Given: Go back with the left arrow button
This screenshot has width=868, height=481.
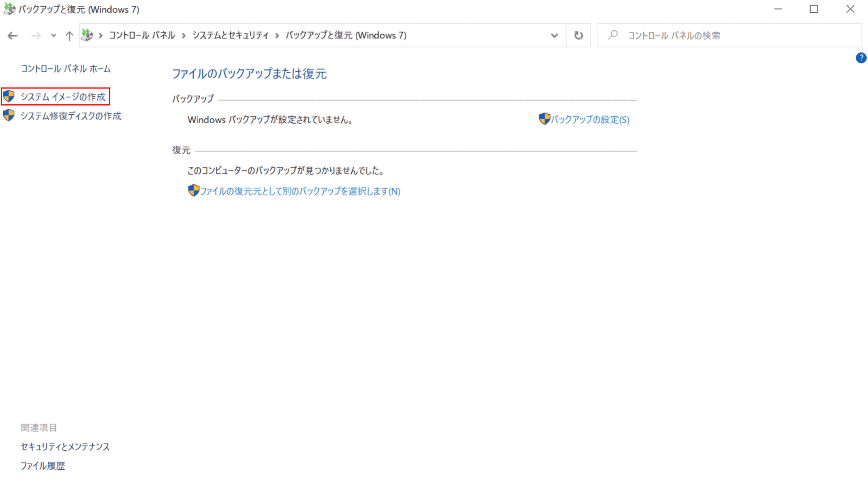Looking at the screenshot, I should (13, 36).
